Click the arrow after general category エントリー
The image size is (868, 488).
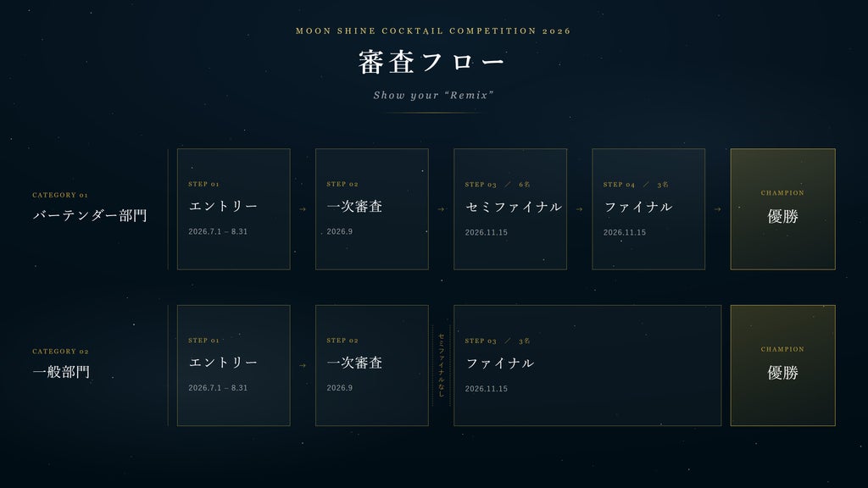[x=303, y=365]
